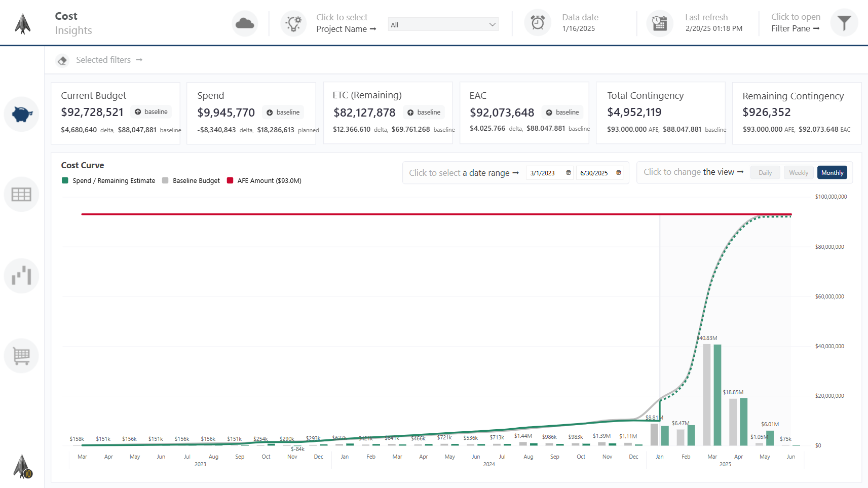Open the piggy bank cost page

21,114
